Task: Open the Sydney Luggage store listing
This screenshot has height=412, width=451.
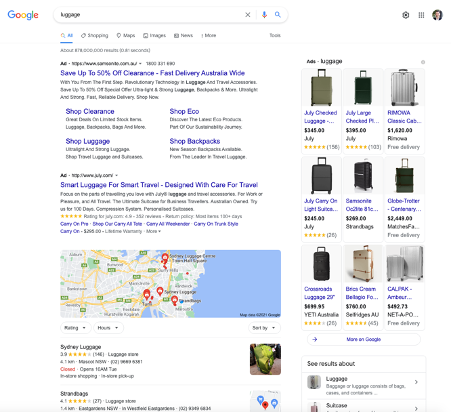Action: [x=81, y=347]
